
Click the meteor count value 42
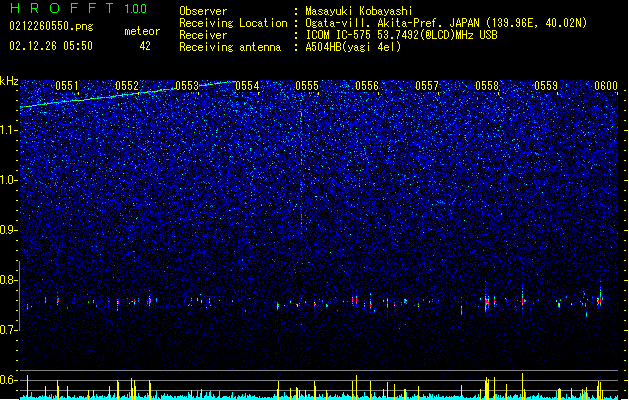coord(145,46)
